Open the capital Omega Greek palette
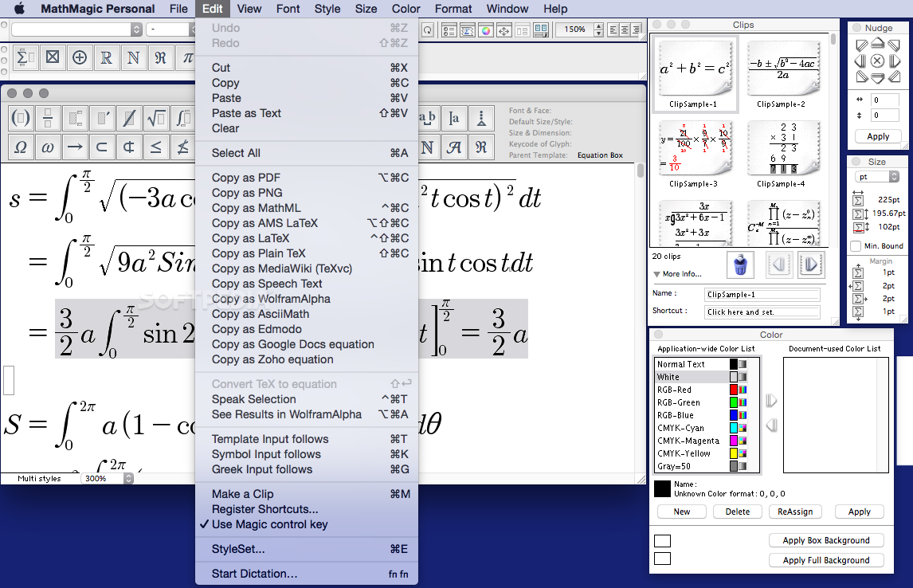The width and height of the screenshot is (913, 588). (x=21, y=147)
